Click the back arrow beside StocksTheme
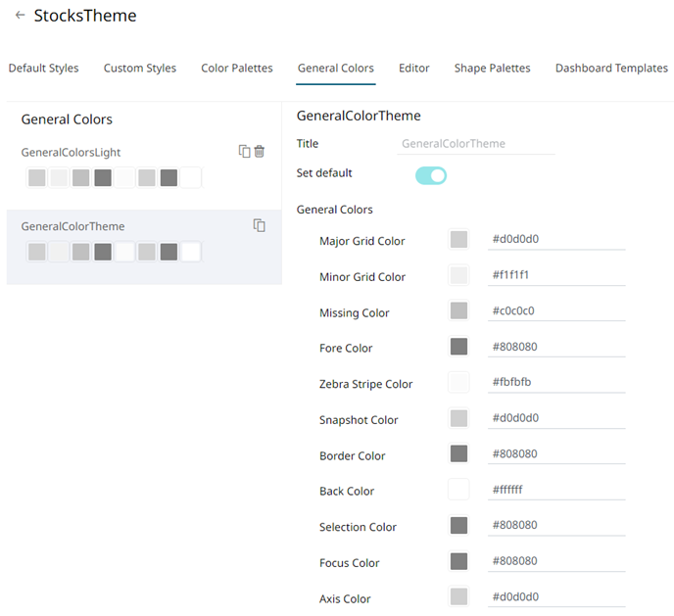 tap(20, 16)
